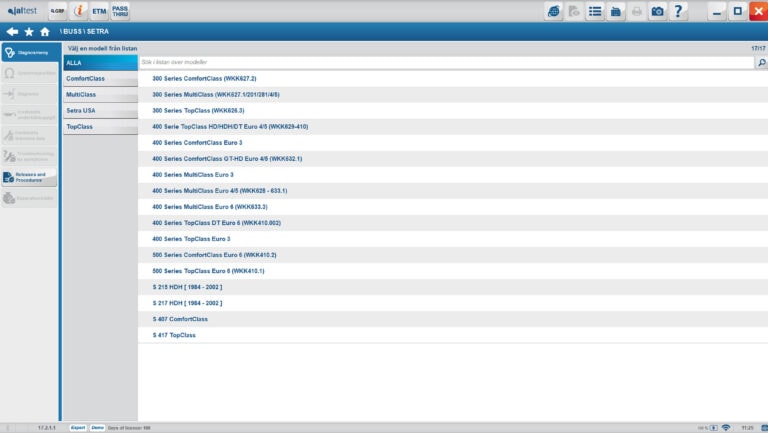
Task: Click the battery status indicator
Action: (x=714, y=428)
